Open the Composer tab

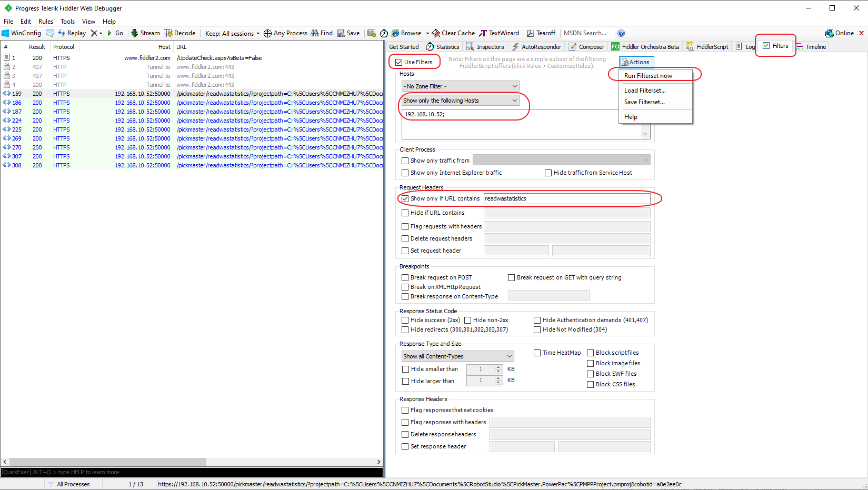point(586,47)
